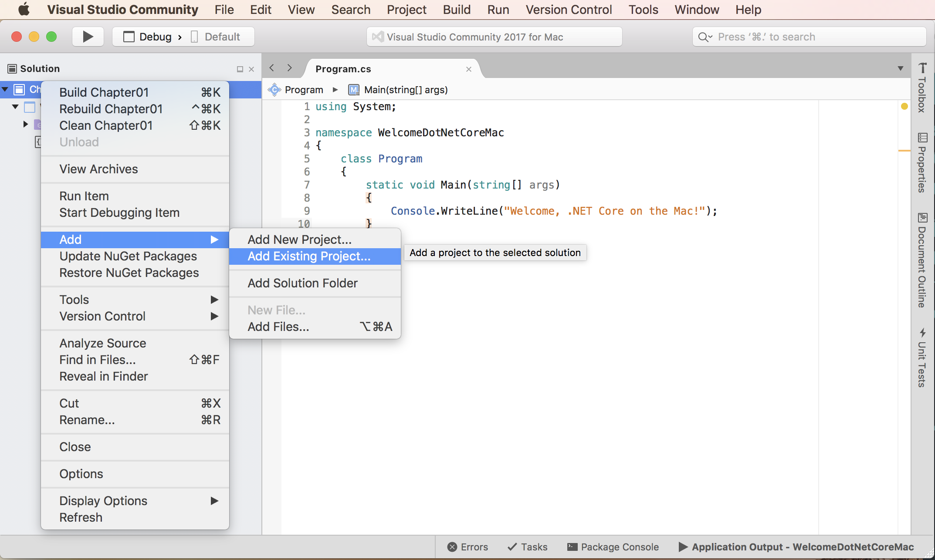Select Analyze Source
This screenshot has width=935, height=560.
(135, 343)
